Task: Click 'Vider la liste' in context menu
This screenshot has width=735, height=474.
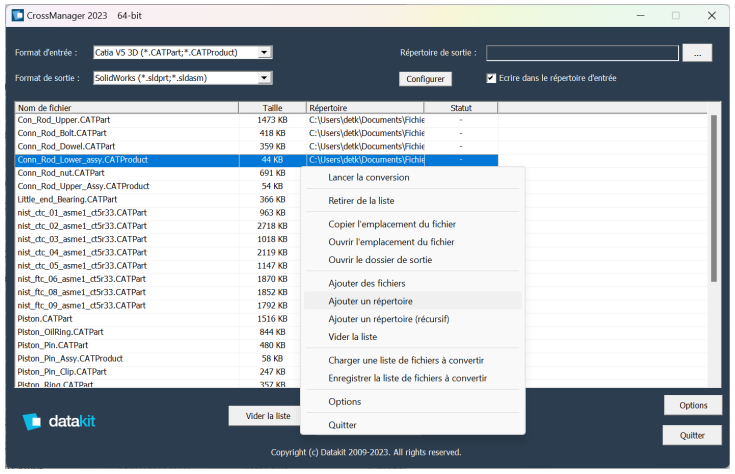Action: pyautogui.click(x=412, y=337)
